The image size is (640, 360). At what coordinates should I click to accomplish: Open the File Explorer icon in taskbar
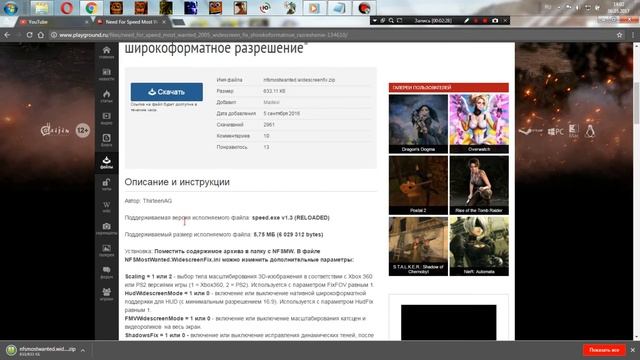pyautogui.click(x=41, y=8)
